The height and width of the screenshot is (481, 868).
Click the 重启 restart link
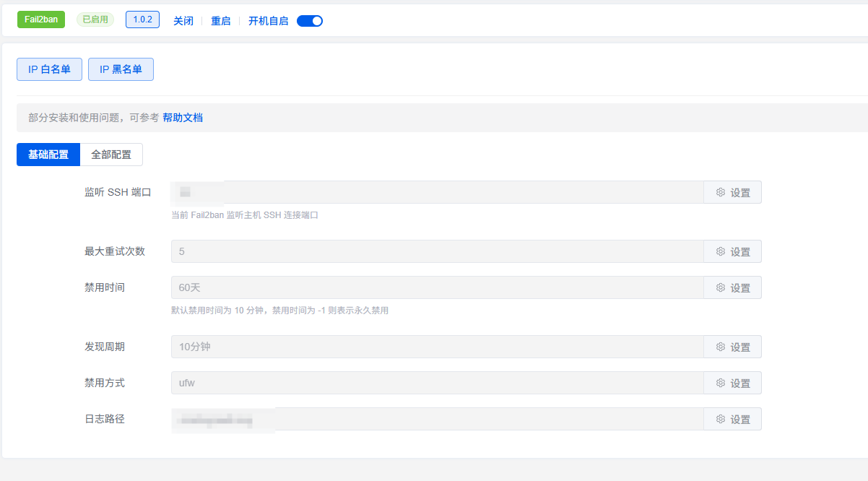(221, 21)
